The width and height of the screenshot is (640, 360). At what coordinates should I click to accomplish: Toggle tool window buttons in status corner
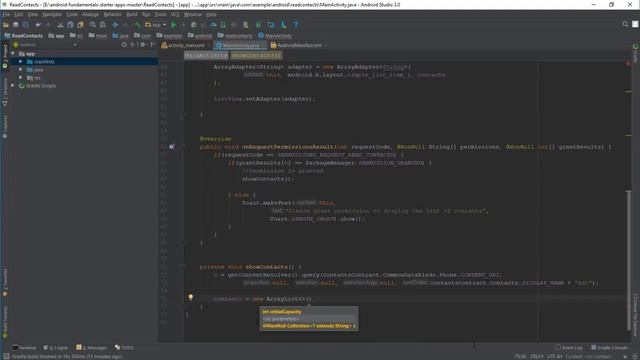coord(6,356)
